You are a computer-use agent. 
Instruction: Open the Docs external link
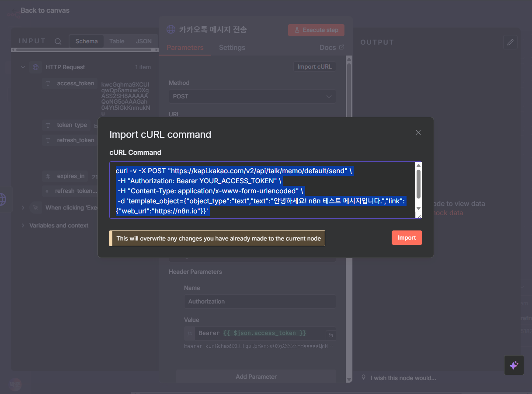332,48
